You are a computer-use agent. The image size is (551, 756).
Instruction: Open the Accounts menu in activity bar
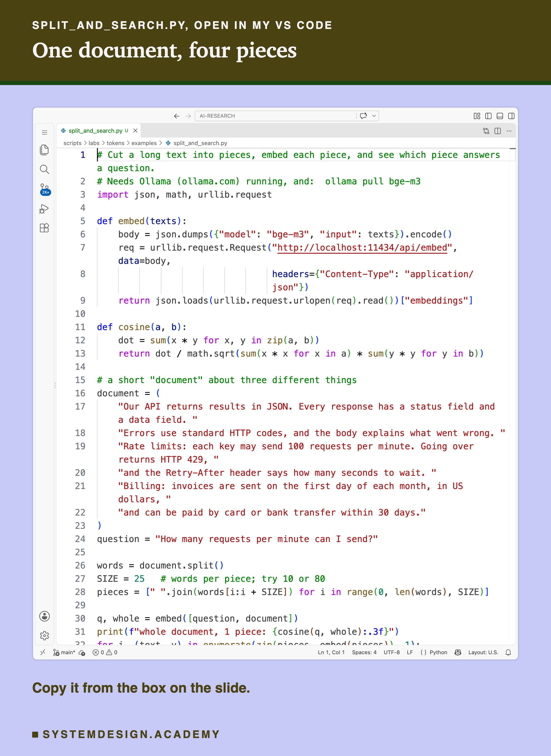click(44, 616)
